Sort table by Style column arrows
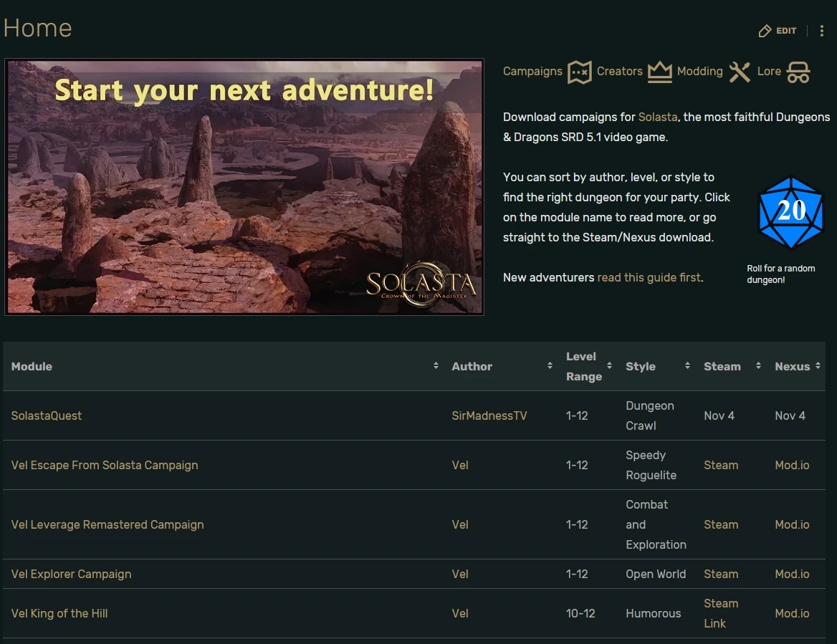837x644 pixels. 687,365
